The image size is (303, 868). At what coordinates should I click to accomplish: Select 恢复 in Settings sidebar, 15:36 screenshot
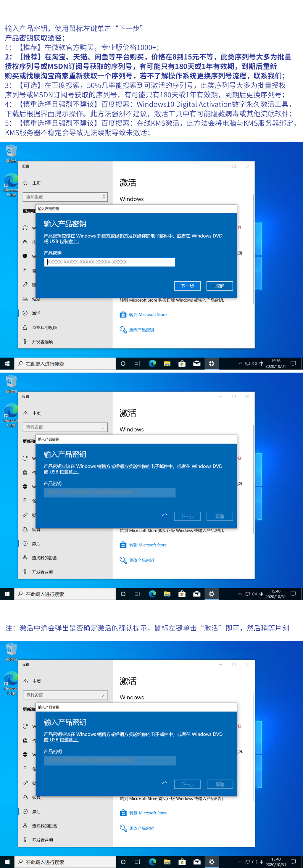[x=32, y=299]
